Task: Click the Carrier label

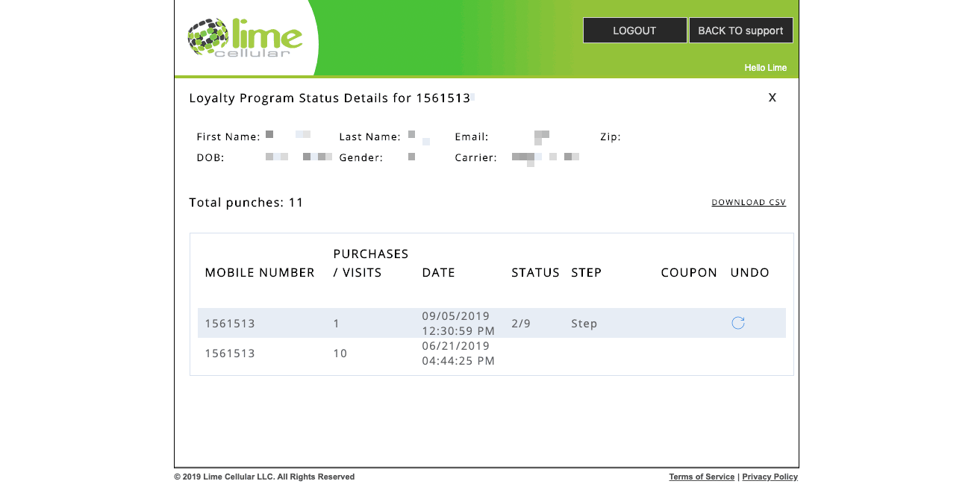Action: point(475,157)
